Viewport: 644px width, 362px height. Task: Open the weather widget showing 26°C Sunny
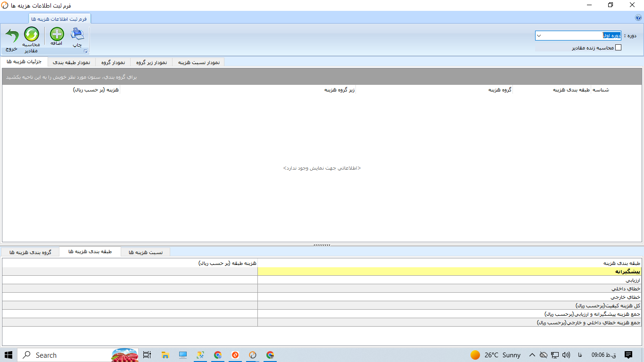(496, 355)
